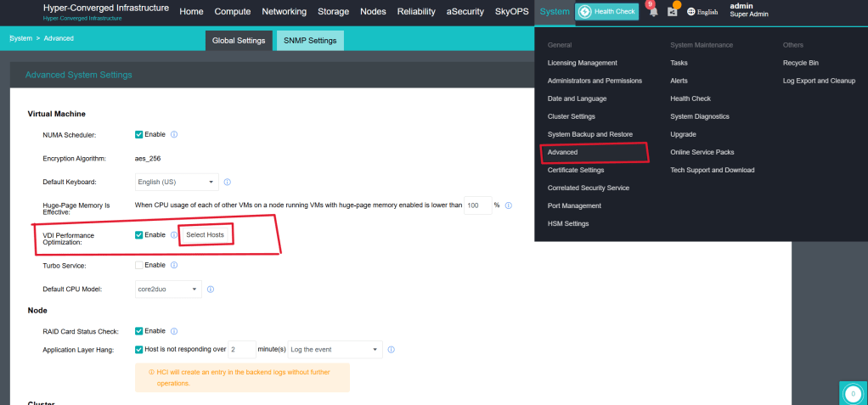The width and height of the screenshot is (868, 405).
Task: Uncheck VDI Performance Optimization Enable checkbox
Action: click(x=139, y=234)
